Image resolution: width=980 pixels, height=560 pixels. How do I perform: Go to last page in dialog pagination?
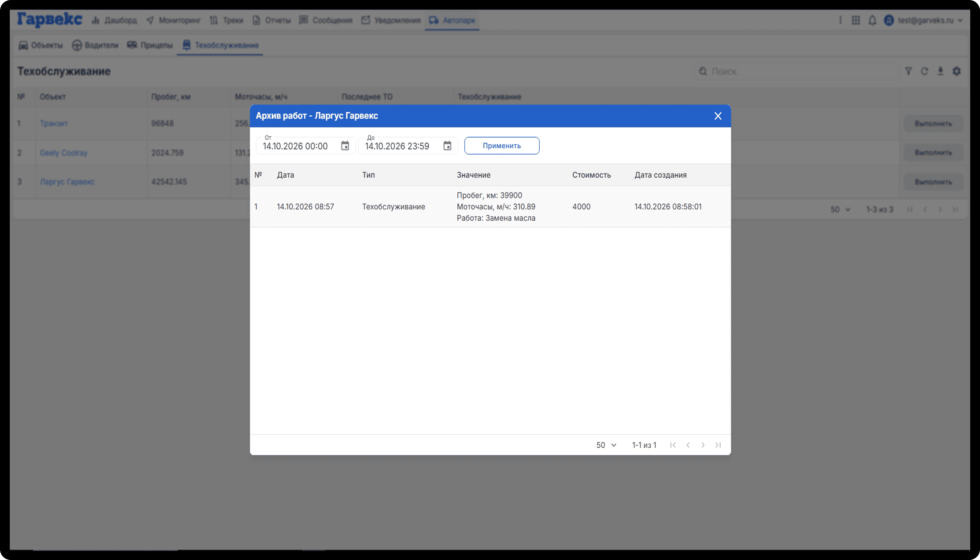coord(718,445)
